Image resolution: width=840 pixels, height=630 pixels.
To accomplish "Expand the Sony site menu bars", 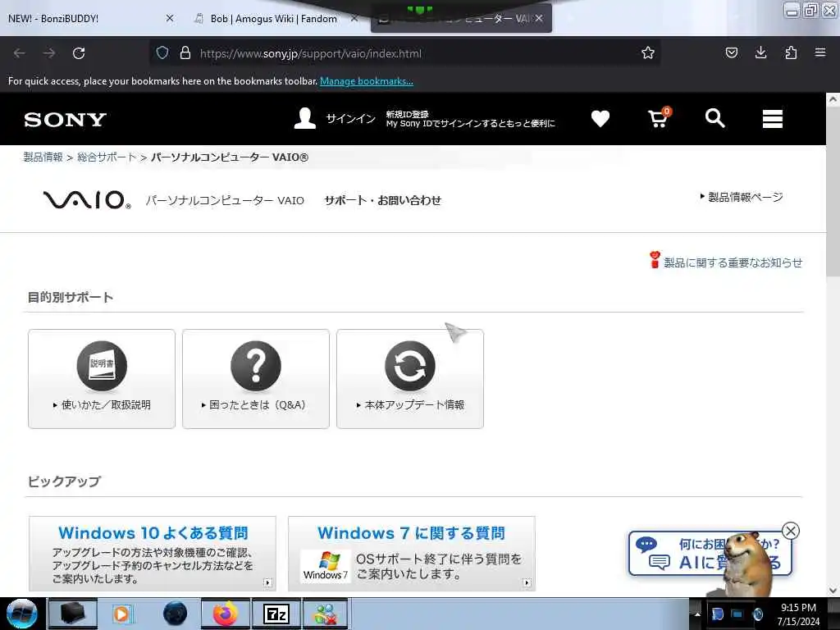I will (x=773, y=118).
